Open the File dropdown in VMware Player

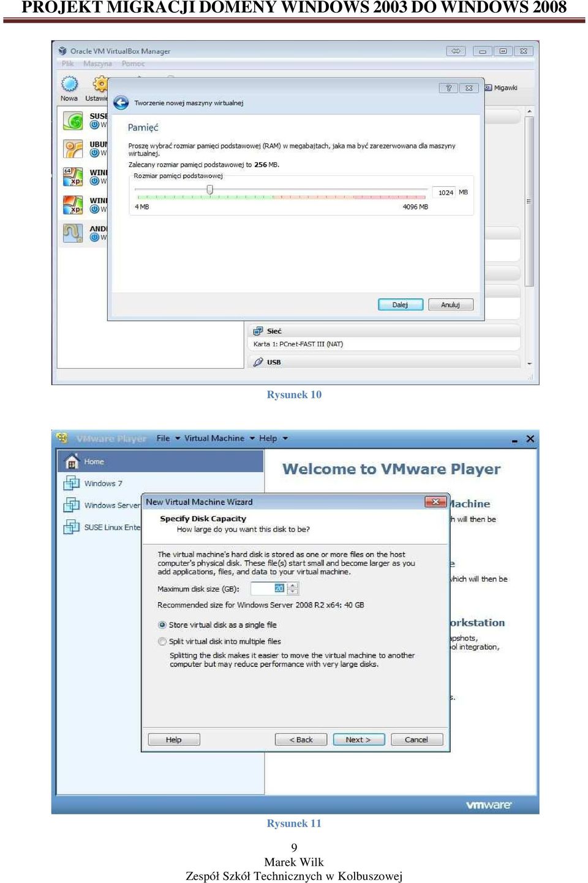(x=168, y=438)
